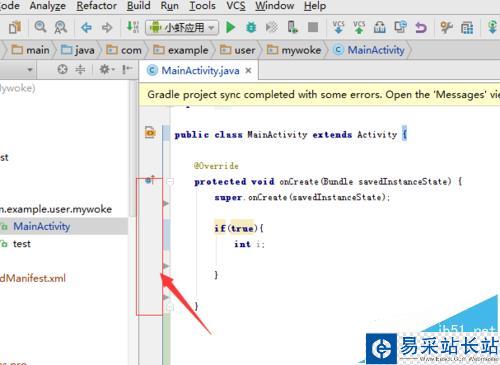
Task: Click the Stop square button
Action: click(313, 27)
